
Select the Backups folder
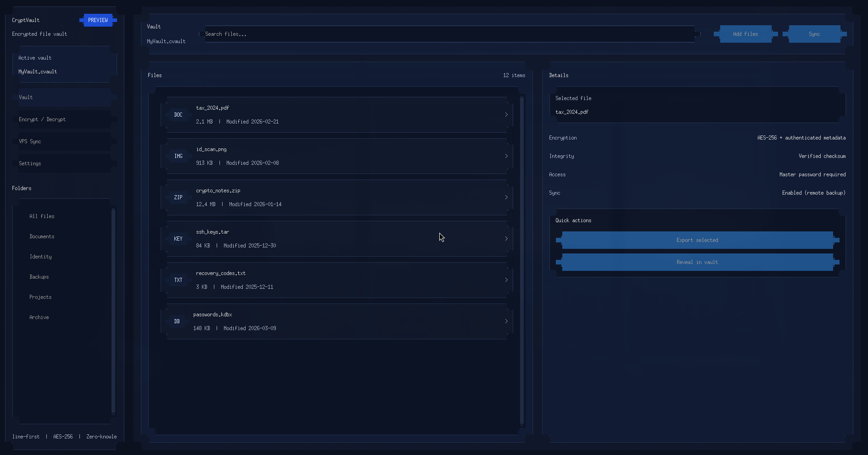[x=39, y=277]
